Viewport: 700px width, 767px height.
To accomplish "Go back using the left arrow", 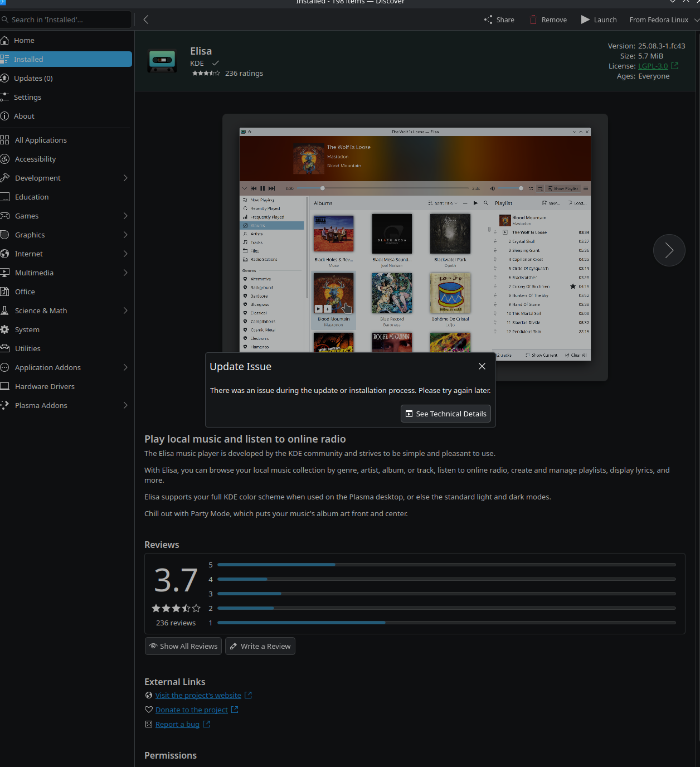I will 146,20.
